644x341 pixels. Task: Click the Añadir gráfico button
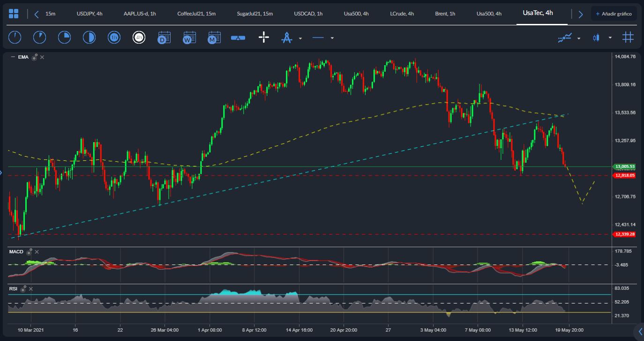[x=614, y=14]
